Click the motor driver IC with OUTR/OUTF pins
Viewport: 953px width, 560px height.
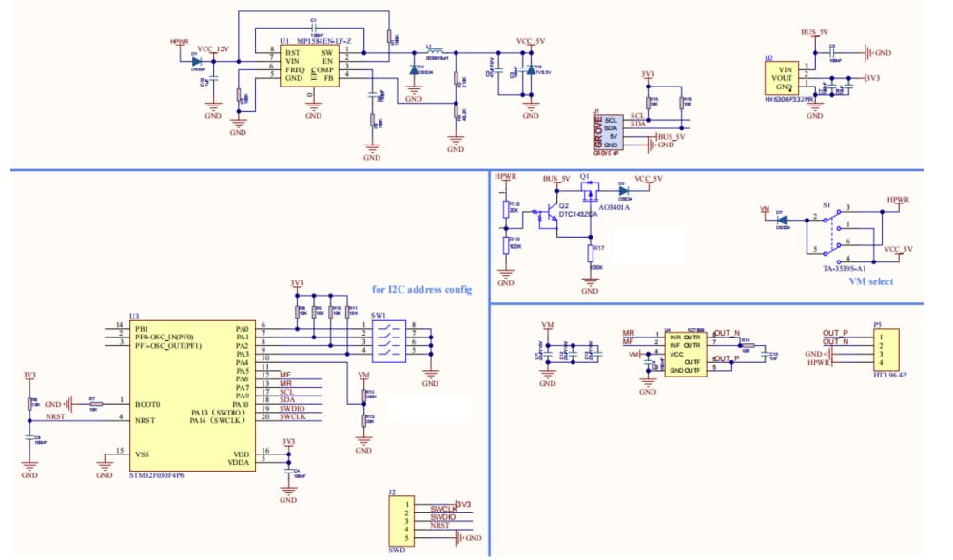(x=684, y=353)
